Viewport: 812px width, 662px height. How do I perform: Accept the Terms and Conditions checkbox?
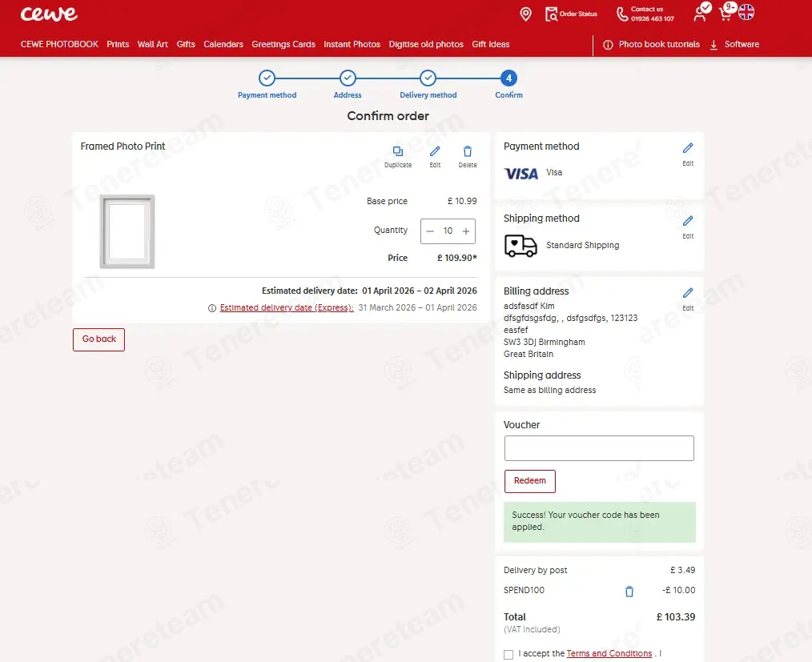tap(509, 655)
